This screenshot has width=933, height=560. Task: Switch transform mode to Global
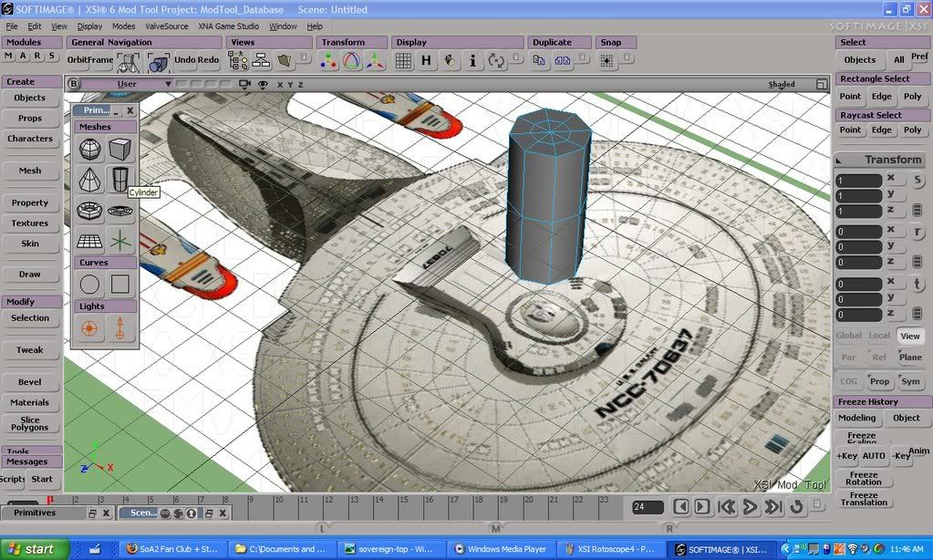coord(848,336)
